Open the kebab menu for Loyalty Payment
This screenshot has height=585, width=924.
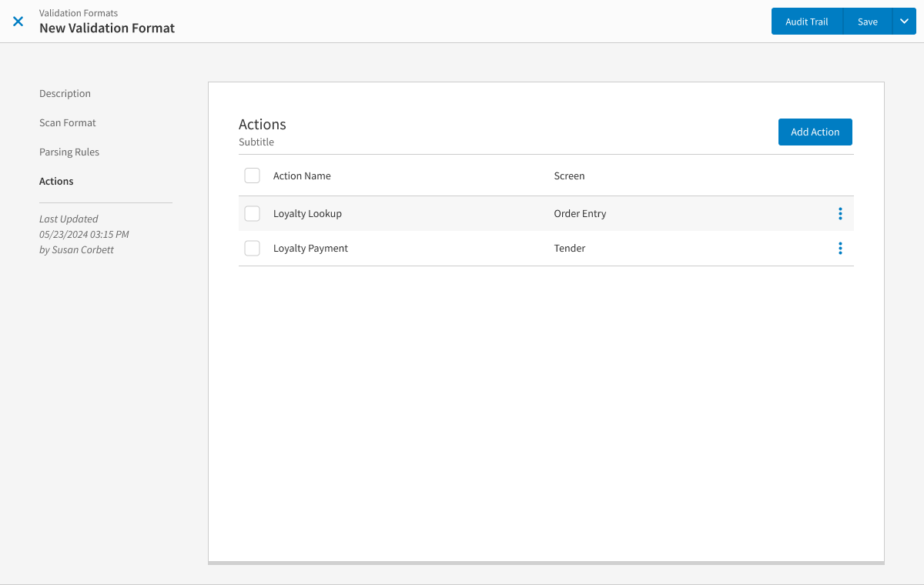pyautogui.click(x=840, y=248)
